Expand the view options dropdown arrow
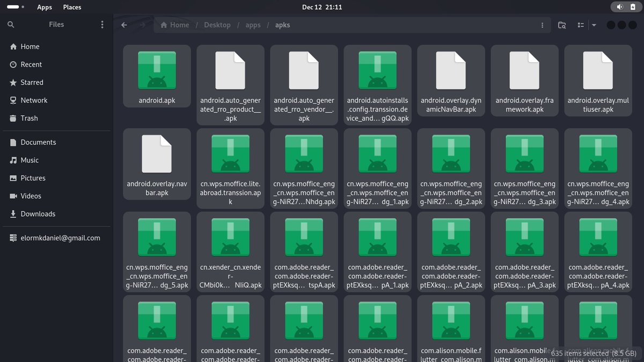Screen dimensions: 644x362 (594, 25)
